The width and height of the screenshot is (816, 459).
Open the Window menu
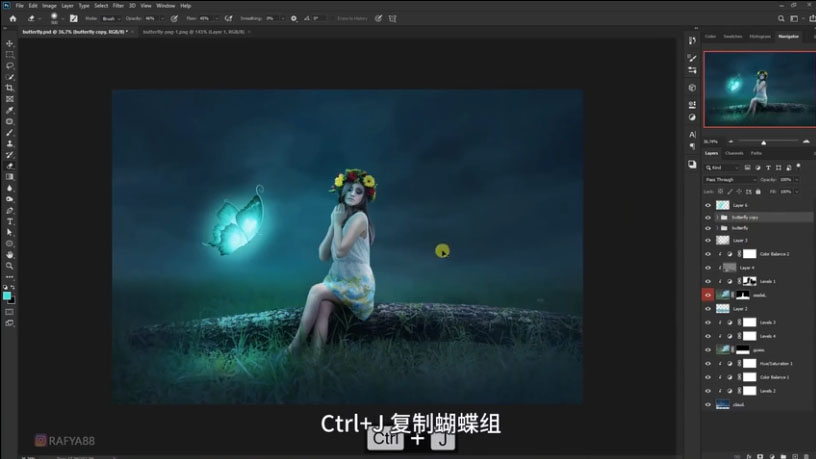pos(165,6)
